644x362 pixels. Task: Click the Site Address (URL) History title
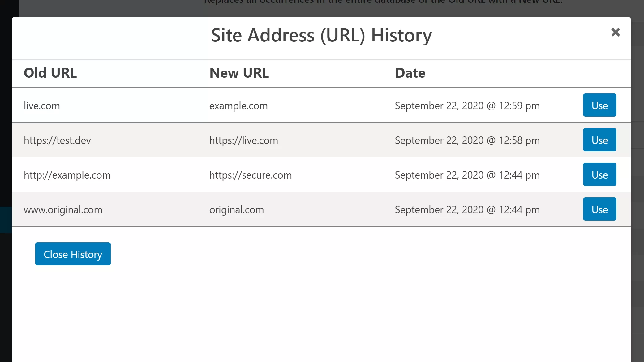[321, 35]
